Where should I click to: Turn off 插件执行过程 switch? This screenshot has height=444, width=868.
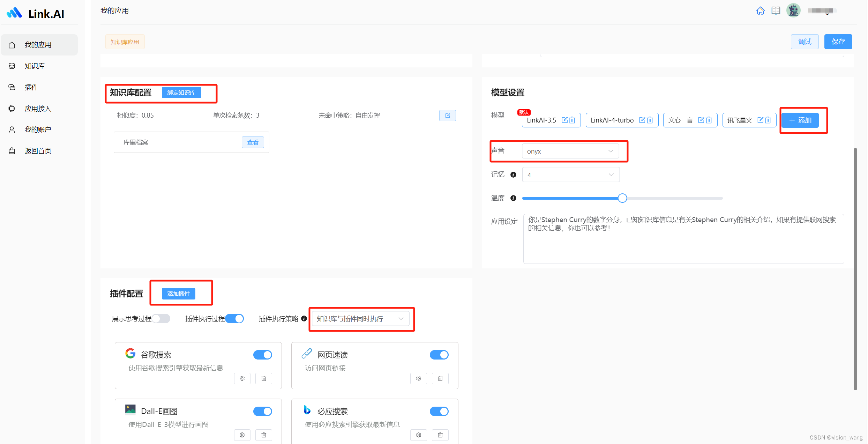234,319
